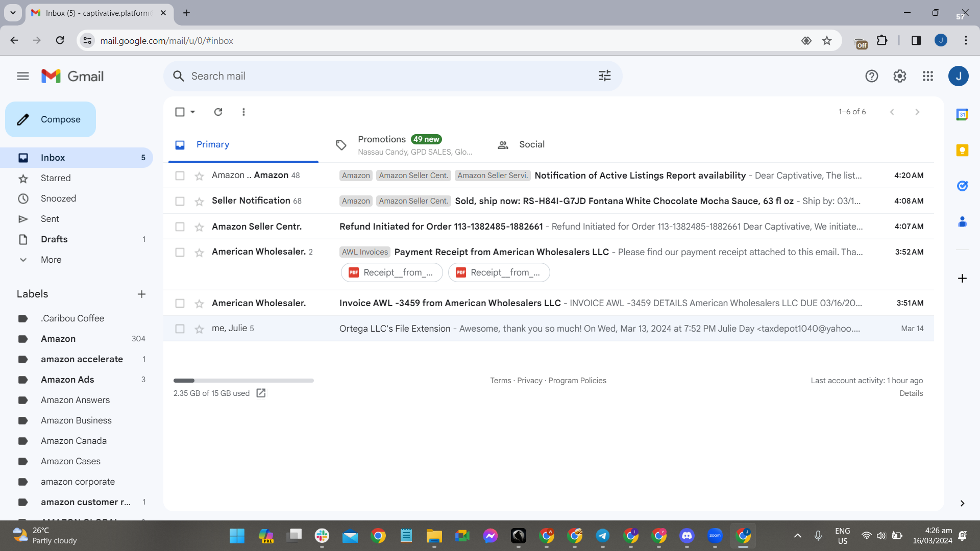Open Google Keep side panel icon
The width and height of the screenshot is (980, 551).
(962, 150)
